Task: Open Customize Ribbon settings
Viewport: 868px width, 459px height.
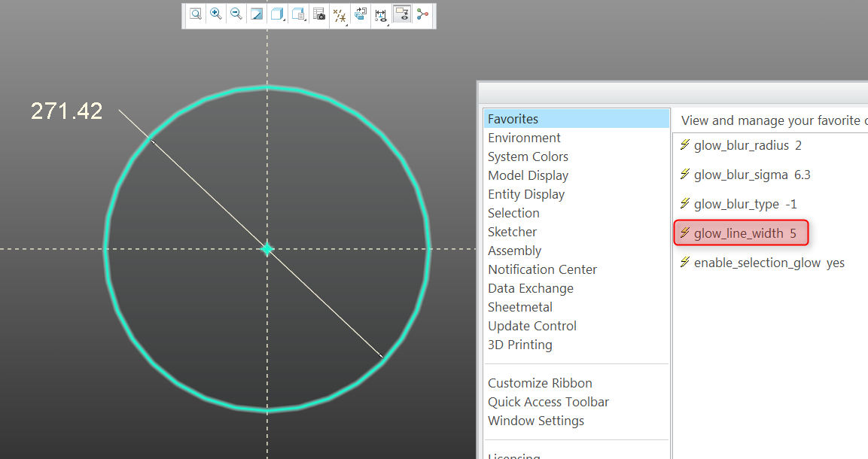Action: click(540, 383)
